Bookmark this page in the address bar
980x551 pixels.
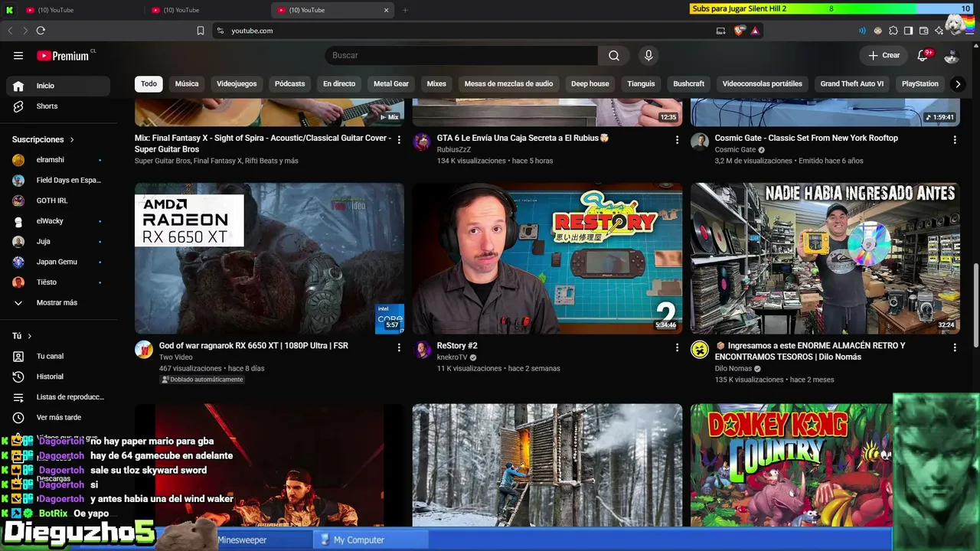[x=201, y=31]
